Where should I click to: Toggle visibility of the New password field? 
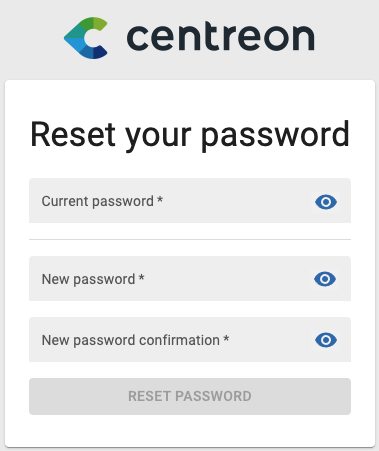325,279
